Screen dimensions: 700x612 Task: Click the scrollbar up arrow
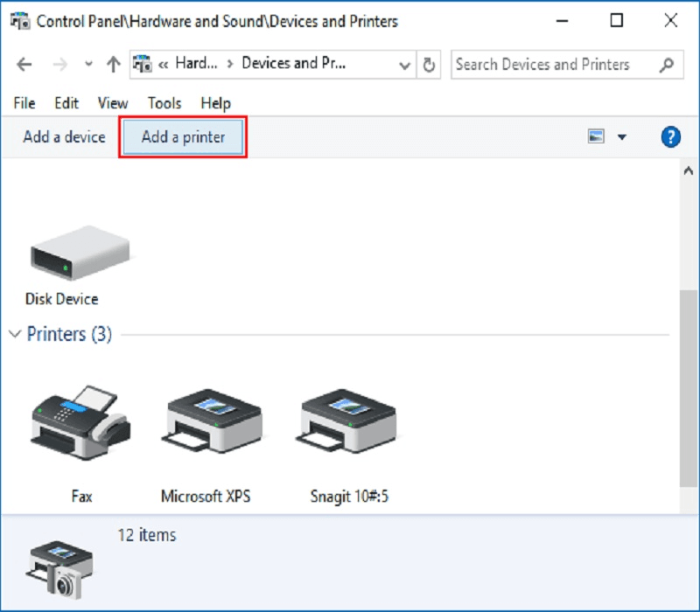tap(689, 170)
